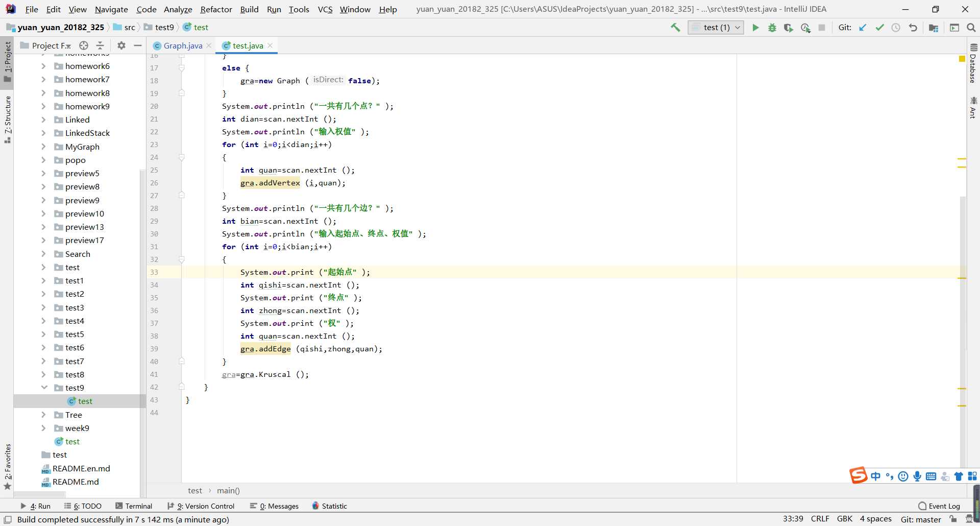Click the src breadcrumb in navigation bar

(124, 28)
